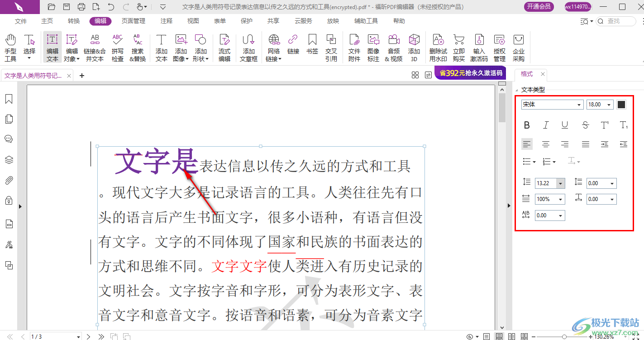Open the Bookmarks panel in the left sidebar
The width and height of the screenshot is (644, 340).
[x=9, y=99]
